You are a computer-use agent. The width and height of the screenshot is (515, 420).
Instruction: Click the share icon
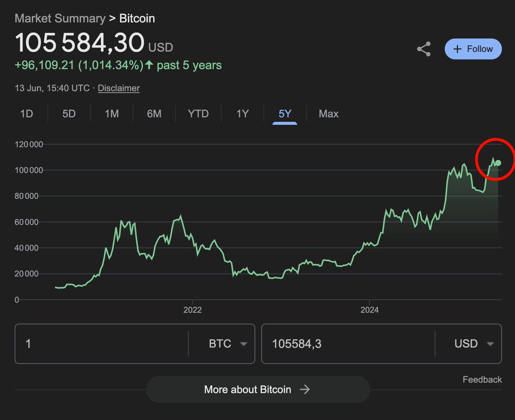point(424,49)
